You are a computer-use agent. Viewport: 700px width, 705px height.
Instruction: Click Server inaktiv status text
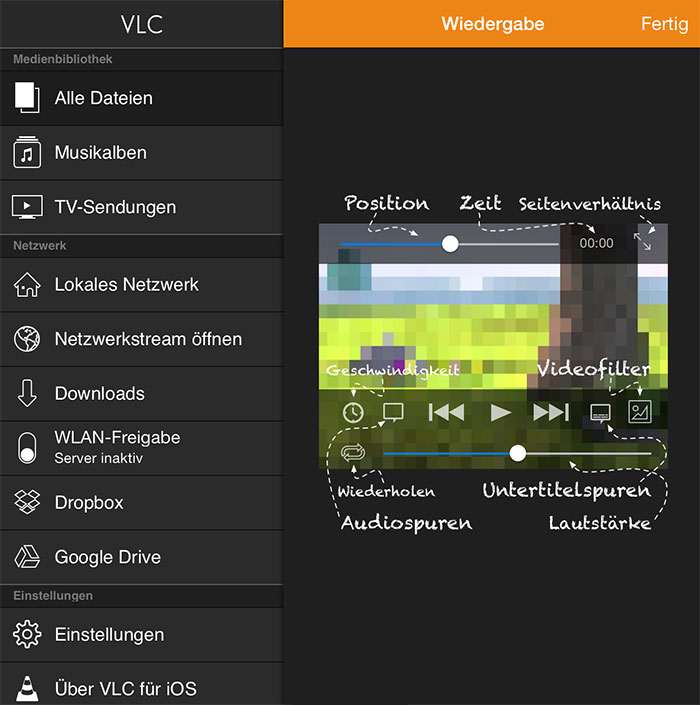[98, 458]
